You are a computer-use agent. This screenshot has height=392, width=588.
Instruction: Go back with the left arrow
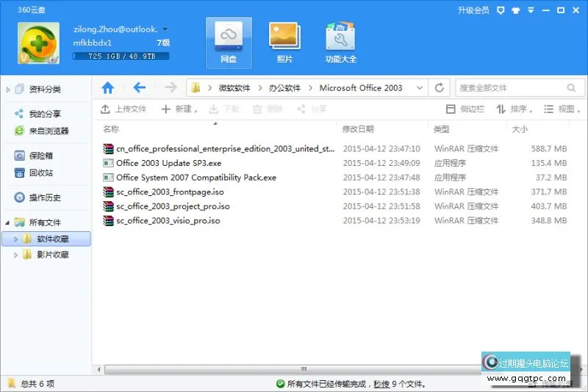140,88
